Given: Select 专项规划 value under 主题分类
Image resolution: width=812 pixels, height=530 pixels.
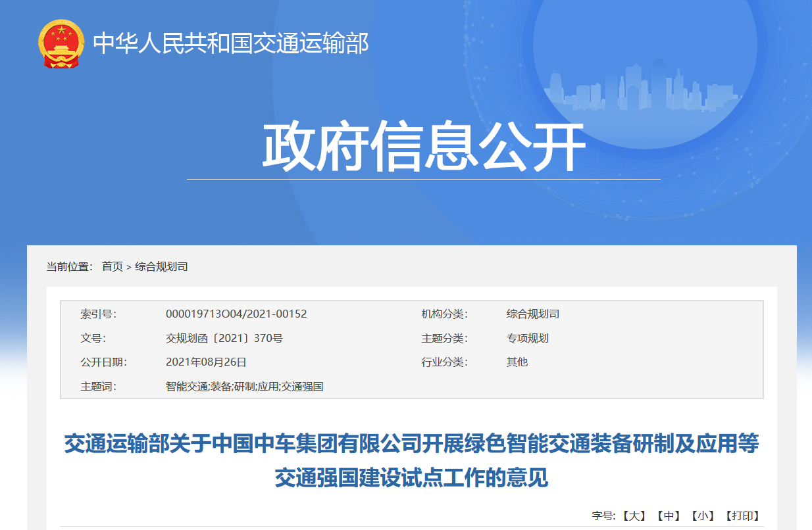Looking at the screenshot, I should click(x=528, y=338).
